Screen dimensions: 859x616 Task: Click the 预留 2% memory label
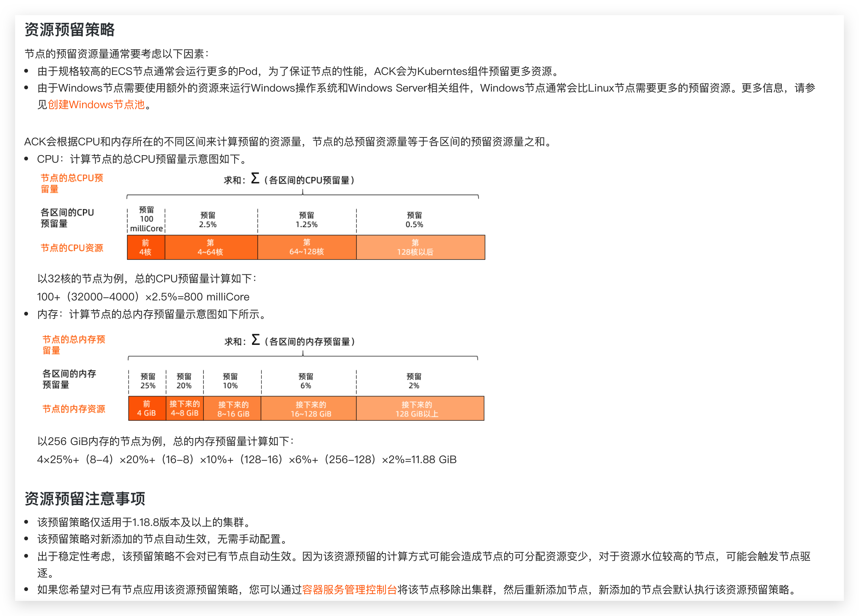(414, 381)
